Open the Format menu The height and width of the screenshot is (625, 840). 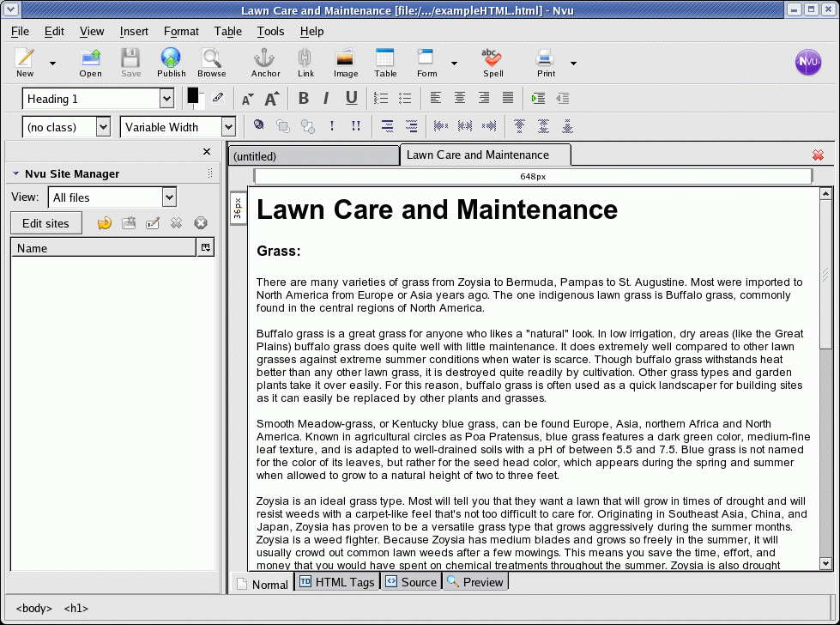181,31
